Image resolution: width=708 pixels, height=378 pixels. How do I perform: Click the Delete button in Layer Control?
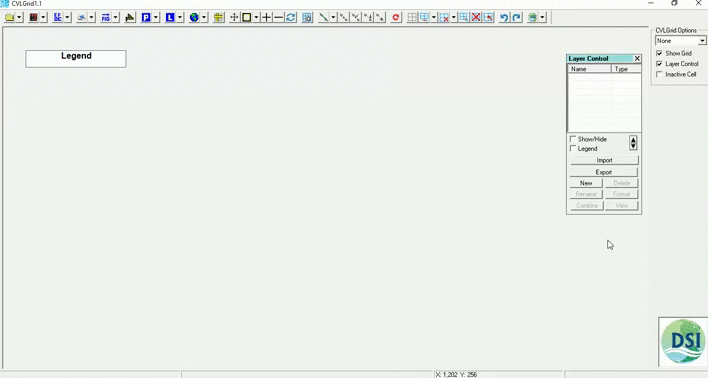coord(622,183)
